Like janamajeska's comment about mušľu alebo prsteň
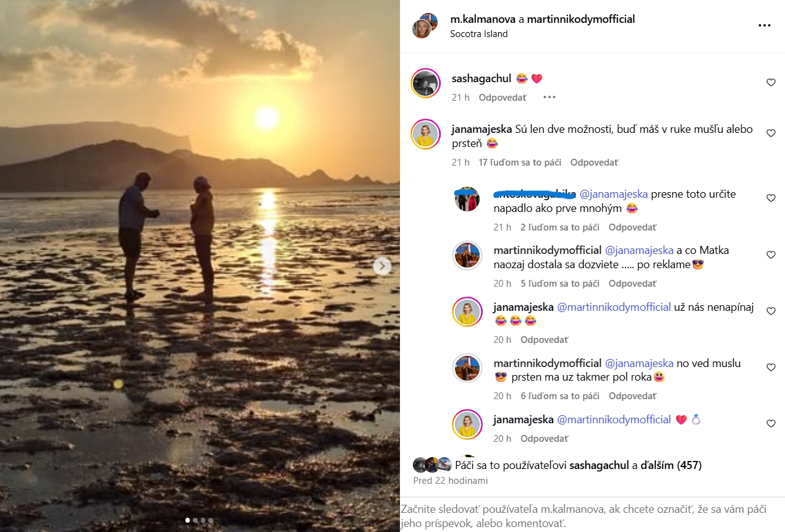The width and height of the screenshot is (785, 532). click(771, 133)
